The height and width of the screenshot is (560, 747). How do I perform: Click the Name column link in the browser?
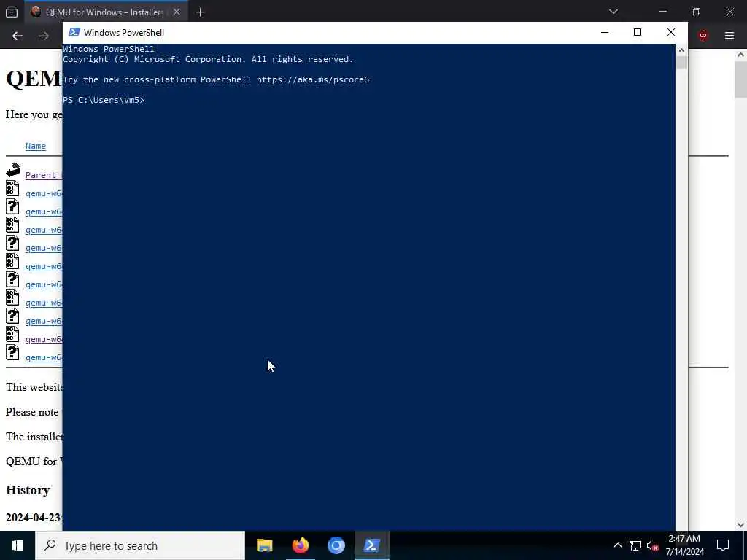point(36,146)
